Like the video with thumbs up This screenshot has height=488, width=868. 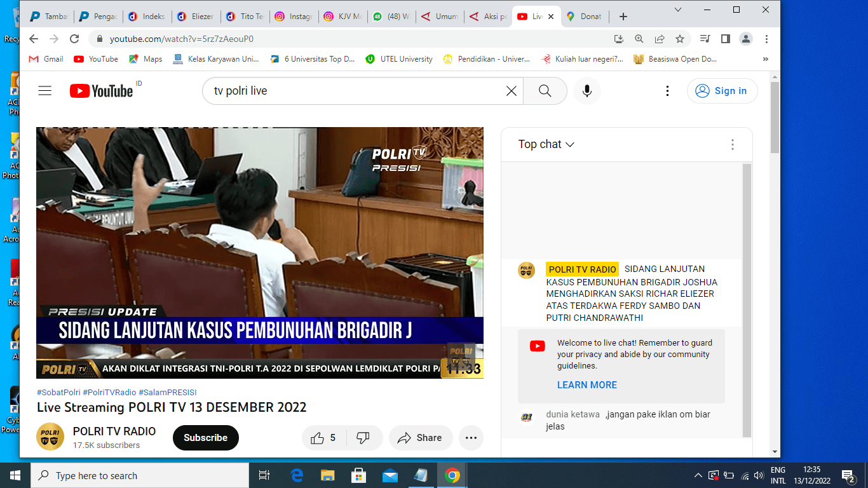323,438
